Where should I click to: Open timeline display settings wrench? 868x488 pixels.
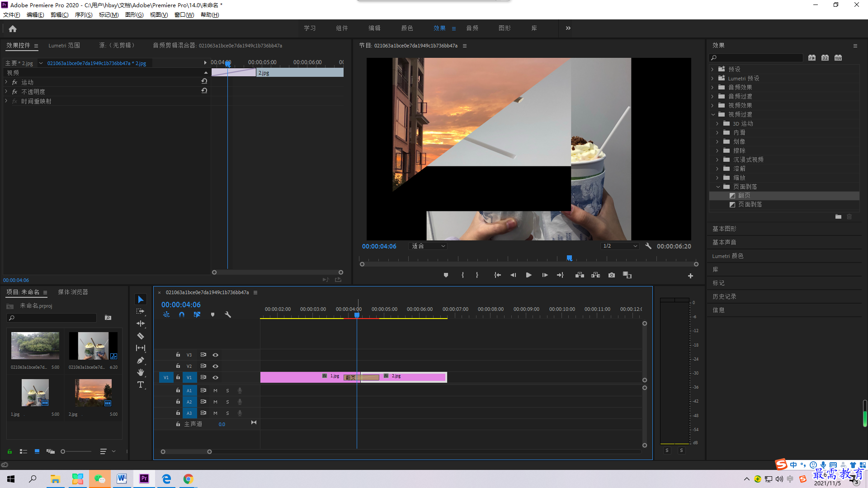[x=228, y=314]
